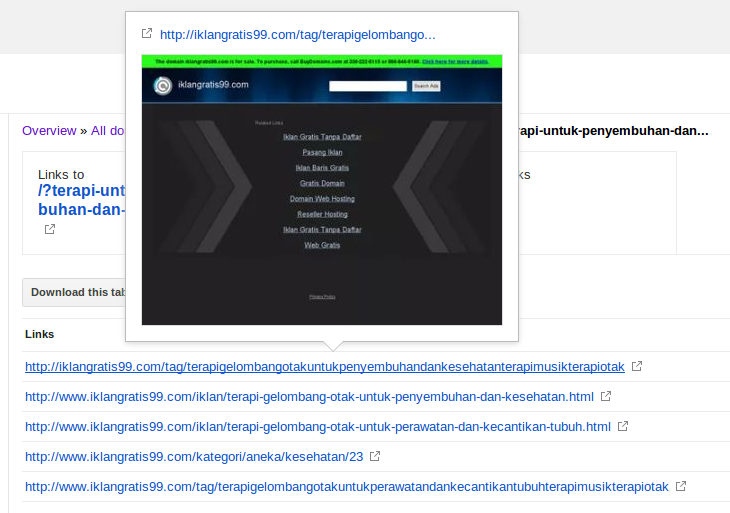
Task: Open the terapigelombangotakuntukperawatan tag link
Action: (346, 487)
